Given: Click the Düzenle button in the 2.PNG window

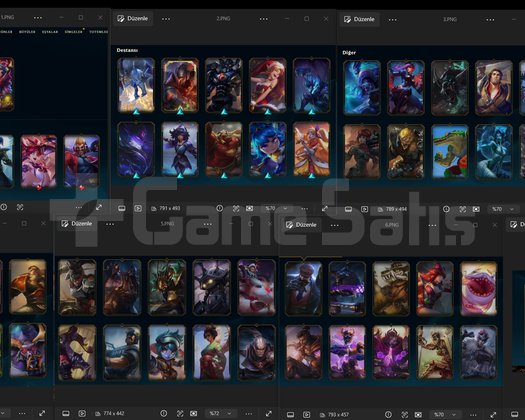Looking at the screenshot, I should [133, 18].
